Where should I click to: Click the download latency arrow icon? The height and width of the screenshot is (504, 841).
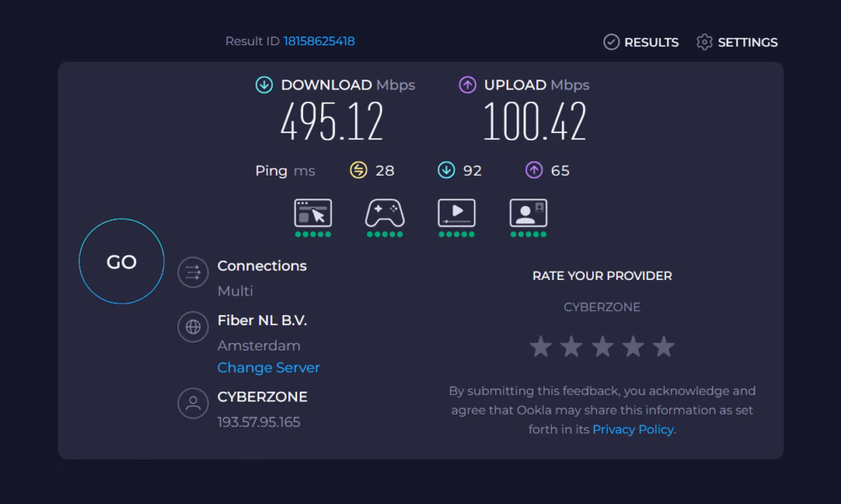click(x=446, y=171)
